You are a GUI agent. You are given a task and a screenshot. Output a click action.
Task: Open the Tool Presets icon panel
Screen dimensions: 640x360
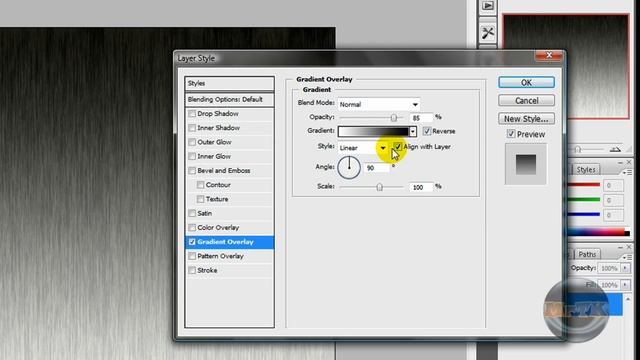[488, 33]
